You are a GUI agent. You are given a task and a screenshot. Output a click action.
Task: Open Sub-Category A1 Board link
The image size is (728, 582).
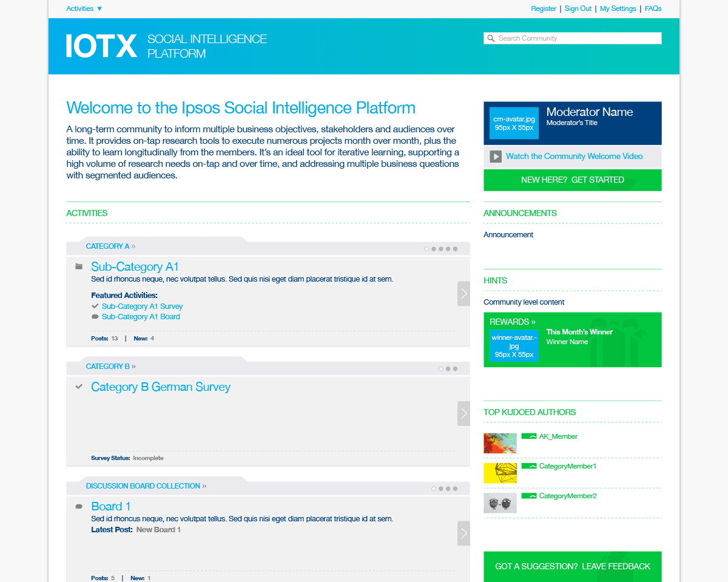pyautogui.click(x=141, y=317)
